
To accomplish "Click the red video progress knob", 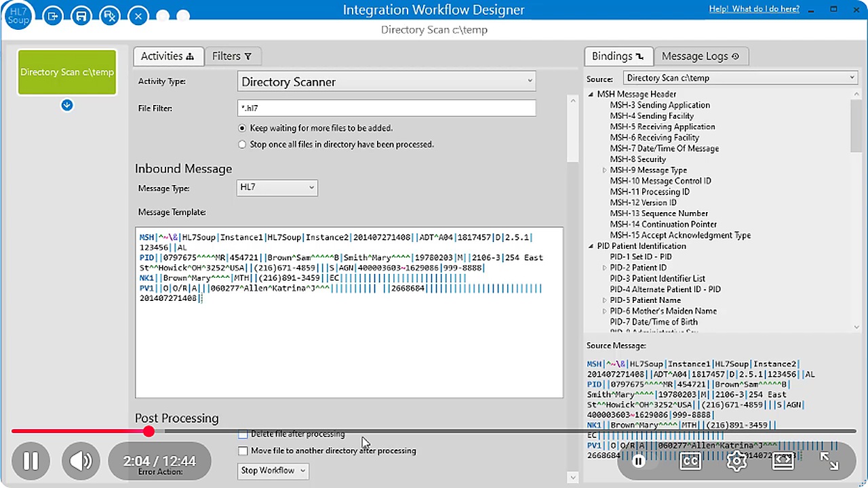I will pyautogui.click(x=149, y=431).
